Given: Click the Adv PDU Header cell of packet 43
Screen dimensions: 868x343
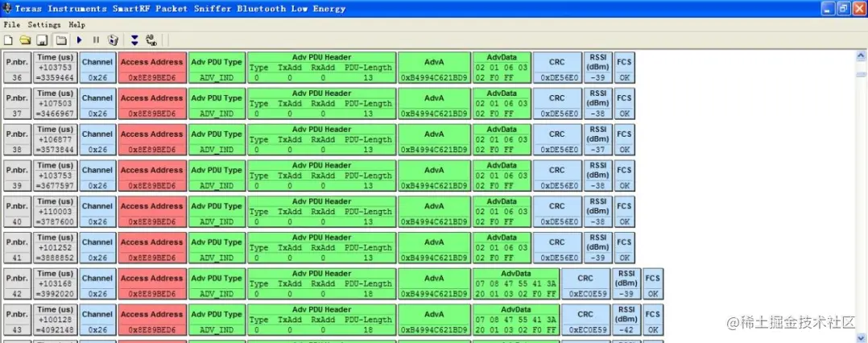Looking at the screenshot, I should (321, 319).
